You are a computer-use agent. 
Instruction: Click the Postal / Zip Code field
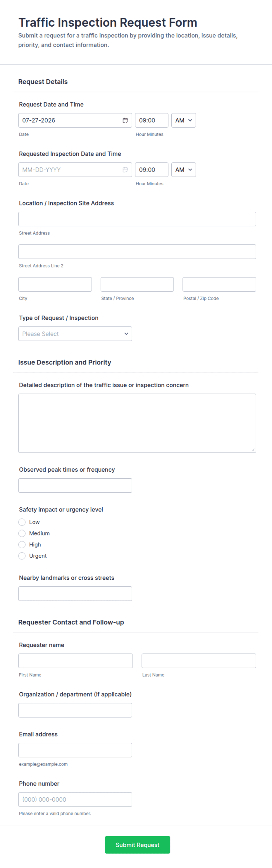coord(219,284)
